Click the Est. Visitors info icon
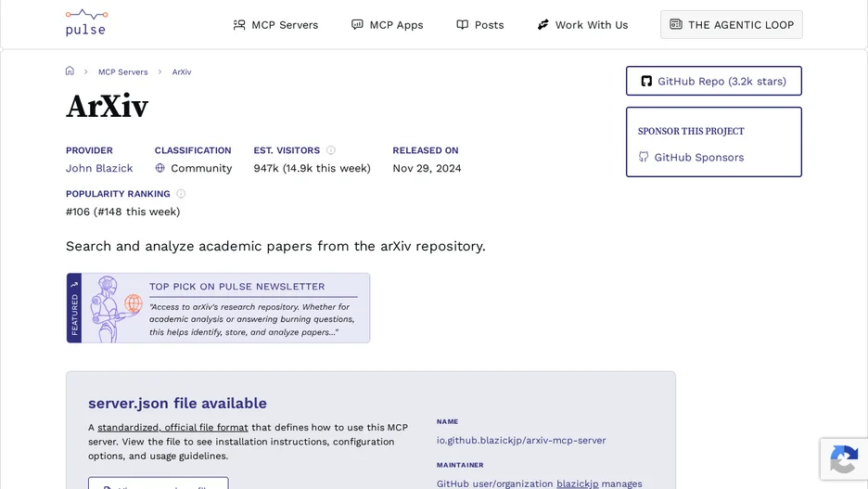 331,150
